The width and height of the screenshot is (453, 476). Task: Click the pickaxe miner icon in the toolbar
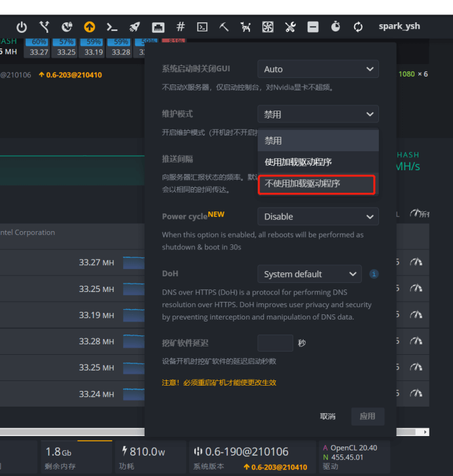pos(224,27)
